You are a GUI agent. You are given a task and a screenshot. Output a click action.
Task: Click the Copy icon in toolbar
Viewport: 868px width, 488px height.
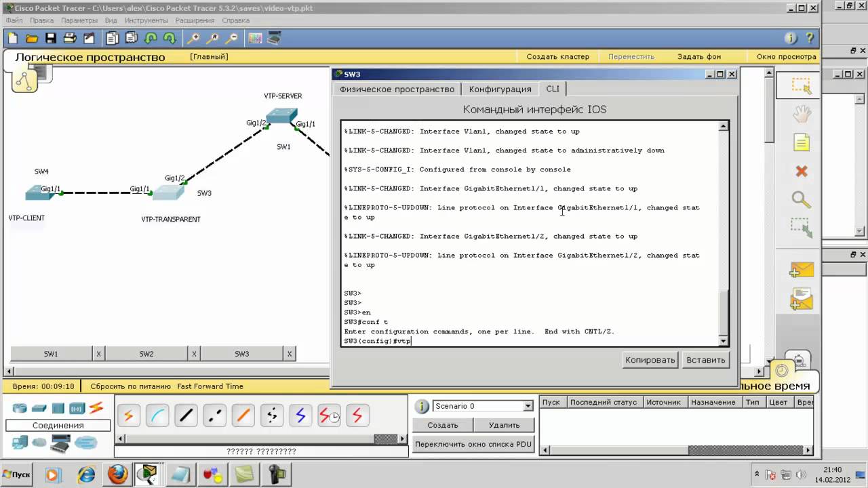113,38
